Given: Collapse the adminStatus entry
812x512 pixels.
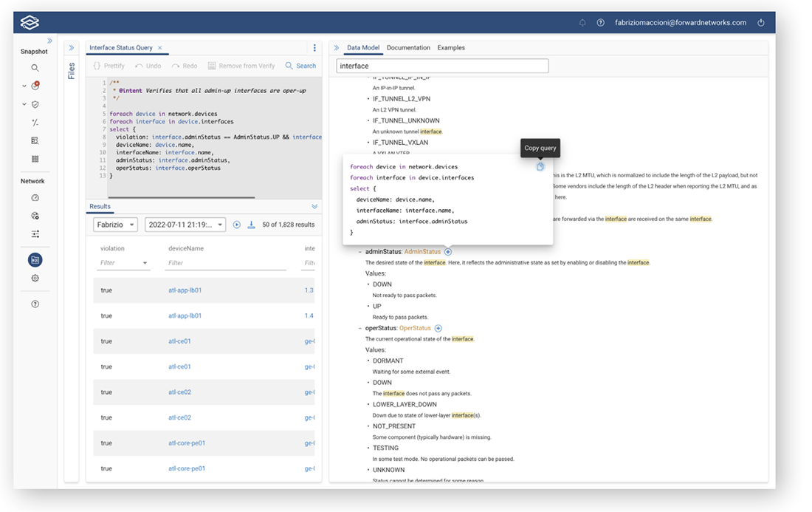Looking at the screenshot, I should (360, 252).
